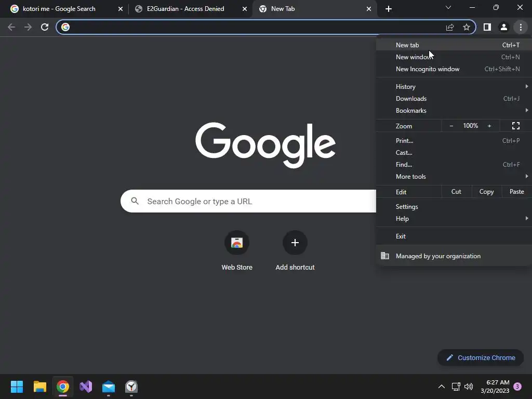532x399 pixels.
Task: Choose New Incognito window
Action: click(x=454, y=69)
